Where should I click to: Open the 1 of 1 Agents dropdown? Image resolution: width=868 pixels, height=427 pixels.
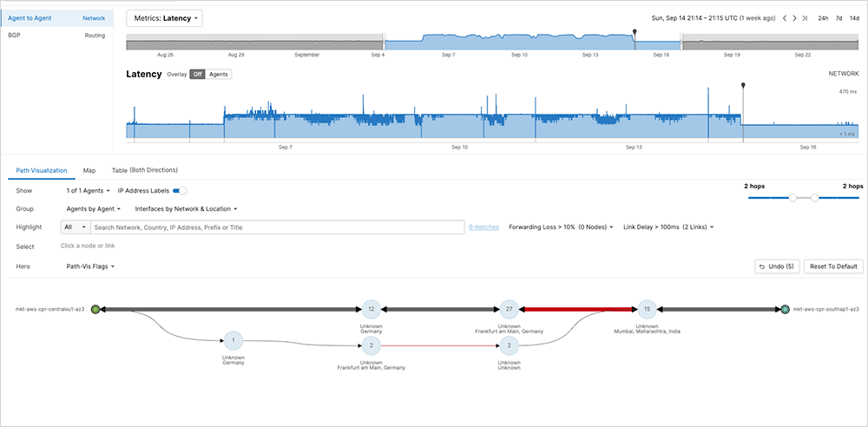88,191
